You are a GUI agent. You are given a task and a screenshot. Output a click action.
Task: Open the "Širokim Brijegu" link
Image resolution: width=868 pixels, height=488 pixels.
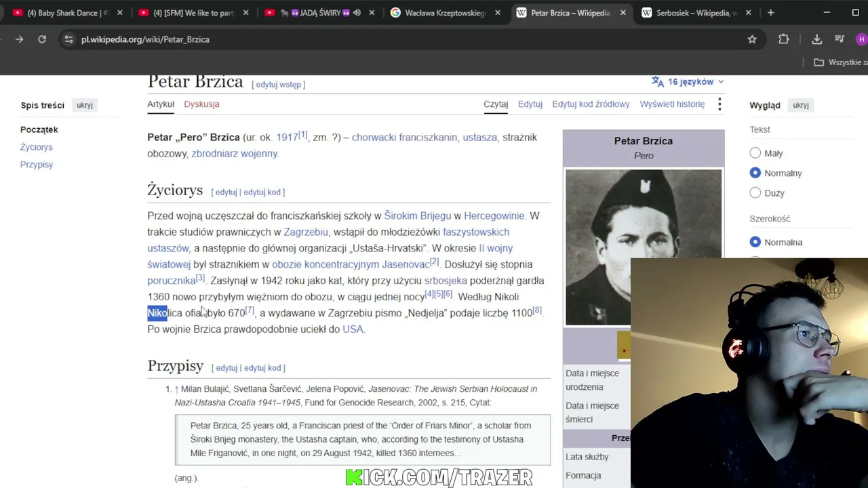[x=418, y=216]
